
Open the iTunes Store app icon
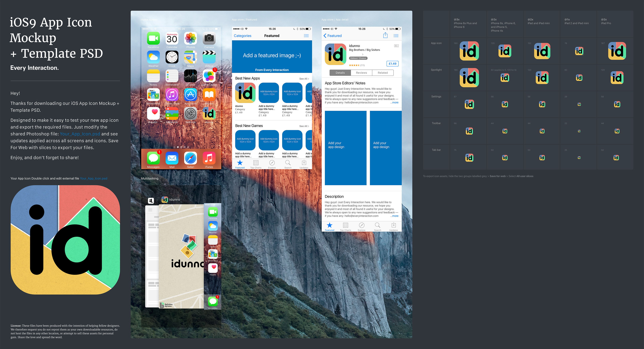coord(172,95)
